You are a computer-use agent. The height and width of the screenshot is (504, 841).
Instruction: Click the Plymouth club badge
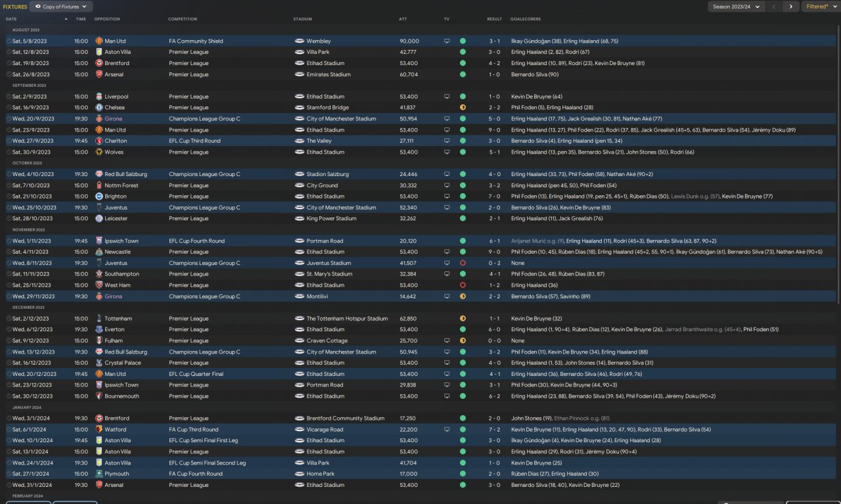(x=99, y=474)
